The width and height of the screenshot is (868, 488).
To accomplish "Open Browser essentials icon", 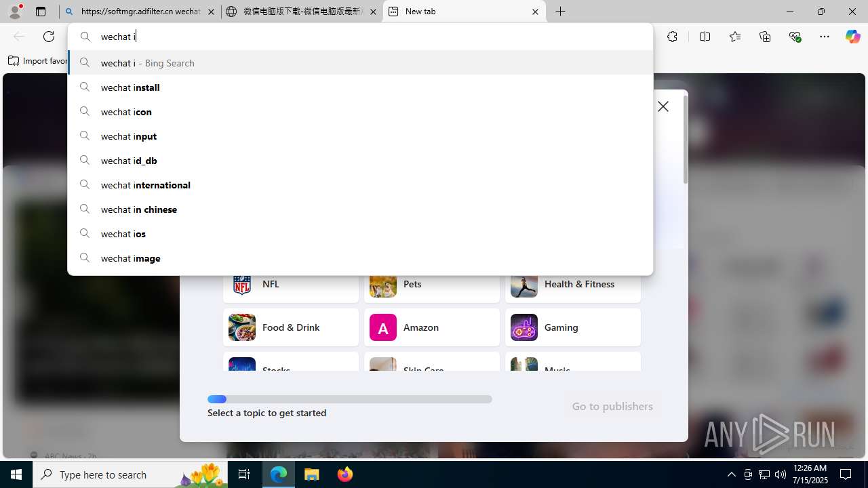I will [795, 37].
